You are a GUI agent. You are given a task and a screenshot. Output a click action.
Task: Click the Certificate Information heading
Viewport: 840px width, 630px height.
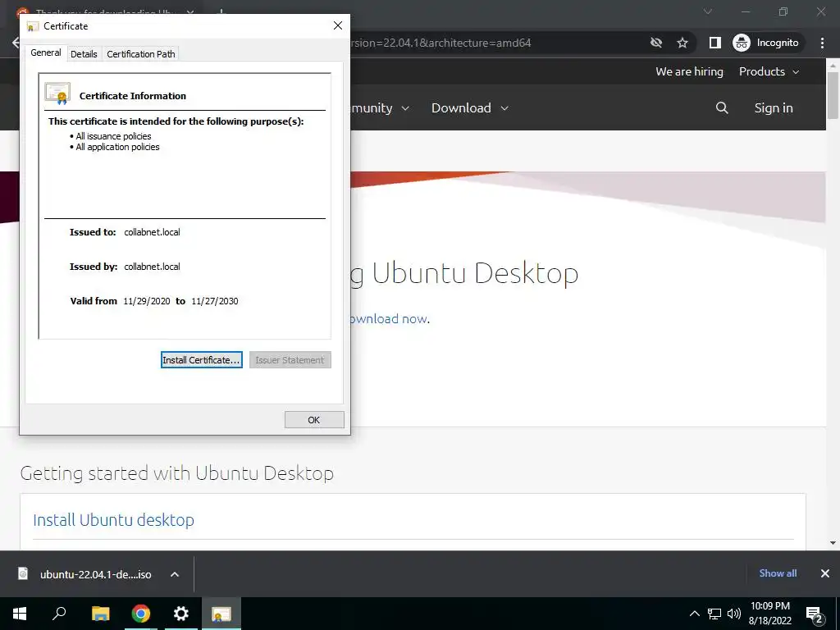[x=133, y=96]
